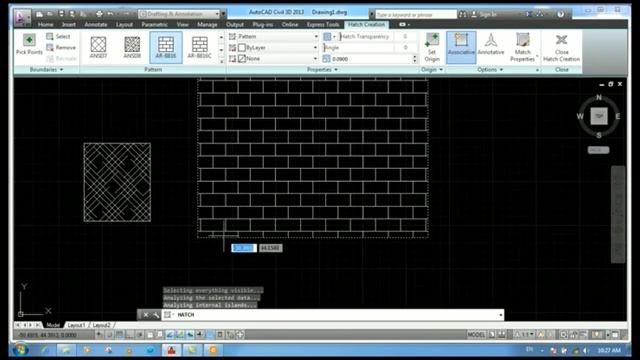The height and width of the screenshot is (360, 640).
Task: Open the Home ribbon tab
Action: click(45, 24)
